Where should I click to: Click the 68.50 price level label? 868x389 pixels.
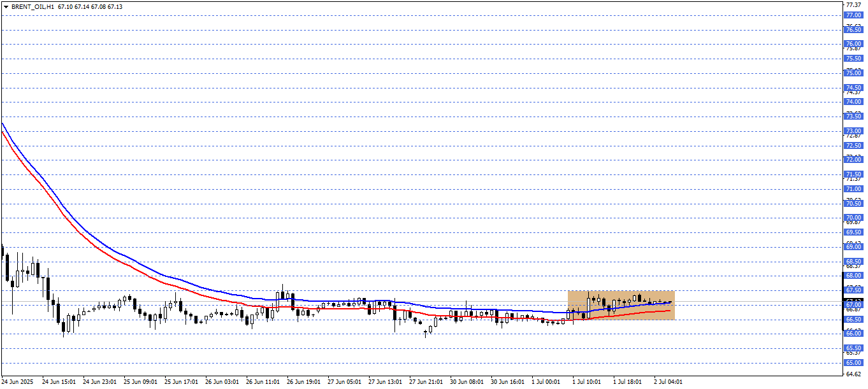pyautogui.click(x=853, y=262)
